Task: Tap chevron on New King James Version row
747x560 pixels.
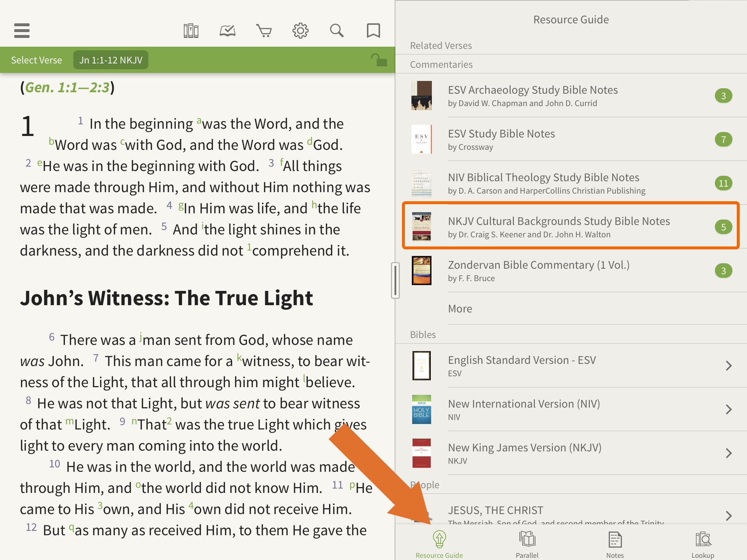Action: pyautogui.click(x=728, y=453)
